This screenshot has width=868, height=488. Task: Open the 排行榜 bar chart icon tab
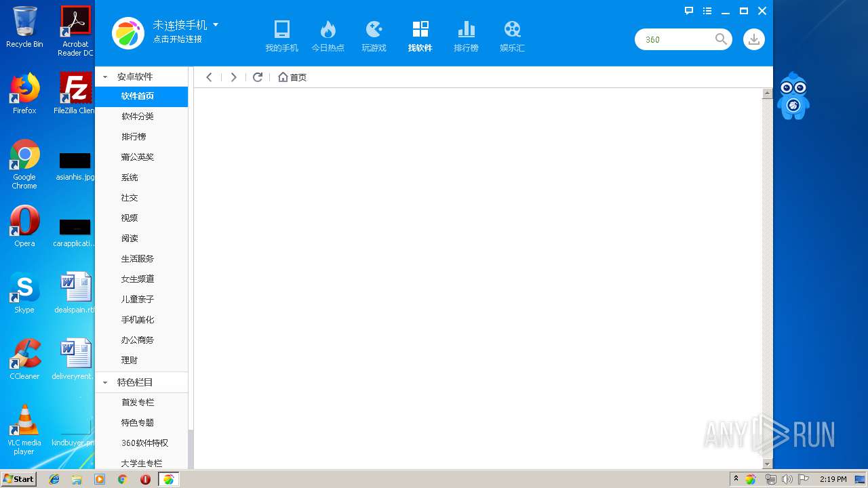(467, 29)
